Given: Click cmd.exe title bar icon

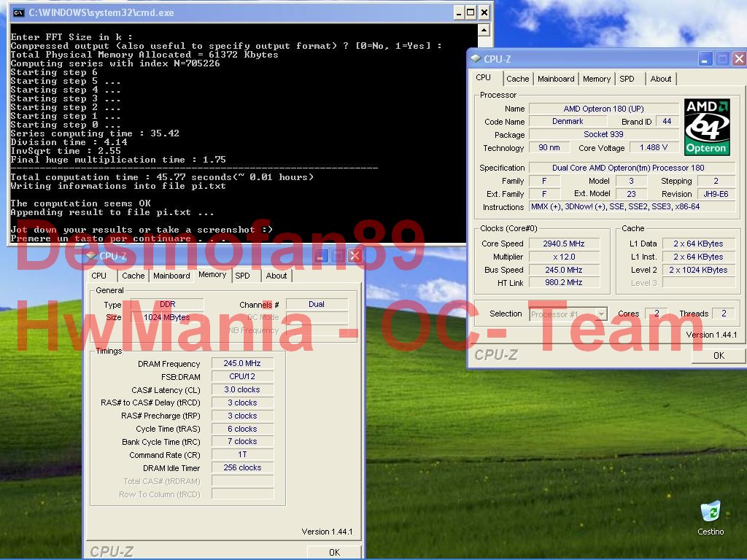Looking at the screenshot, I should click(18, 13).
